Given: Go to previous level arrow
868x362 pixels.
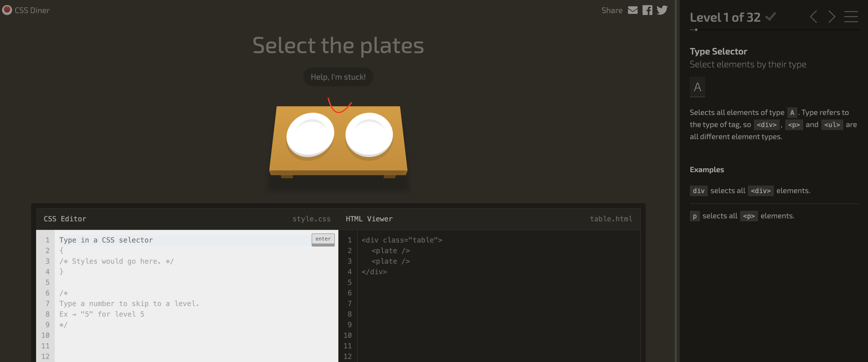Looking at the screenshot, I should click(x=813, y=17).
